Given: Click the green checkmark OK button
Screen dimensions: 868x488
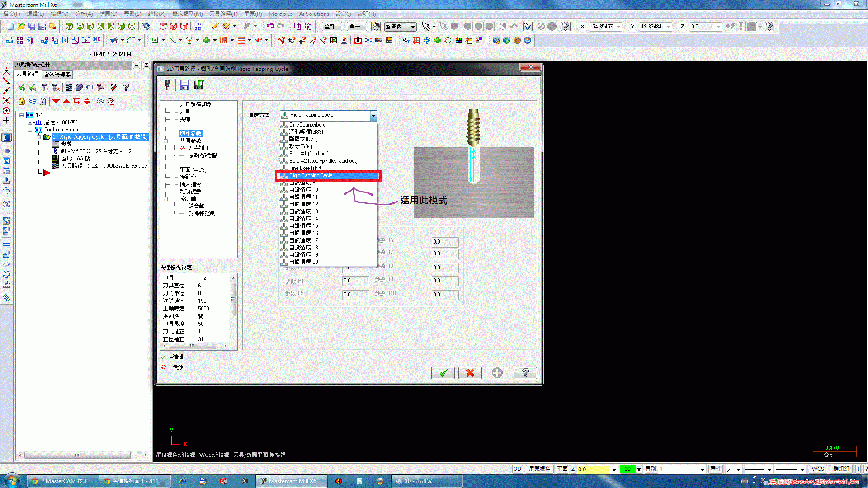Looking at the screenshot, I should [443, 373].
